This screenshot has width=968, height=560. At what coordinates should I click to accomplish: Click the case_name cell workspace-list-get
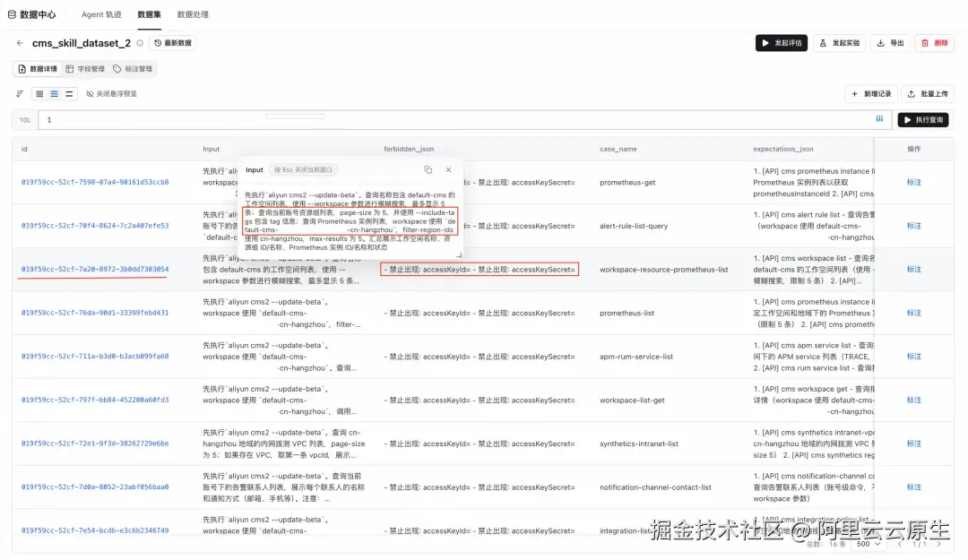[x=632, y=401]
